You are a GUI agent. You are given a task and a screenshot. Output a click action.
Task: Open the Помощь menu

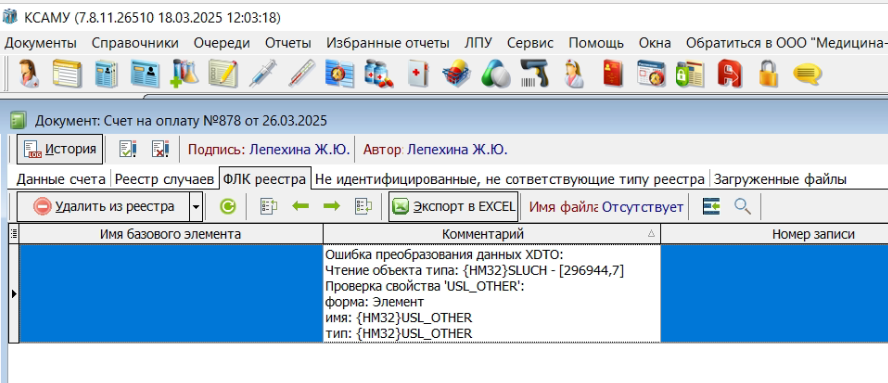[596, 43]
